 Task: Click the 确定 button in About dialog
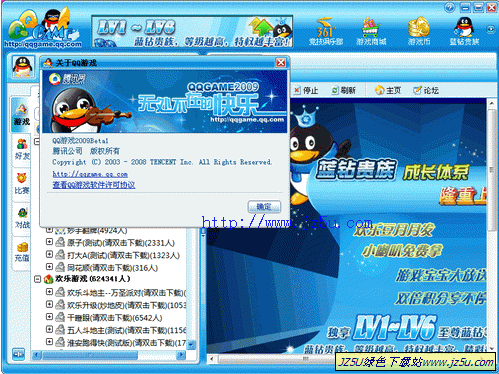click(x=264, y=207)
